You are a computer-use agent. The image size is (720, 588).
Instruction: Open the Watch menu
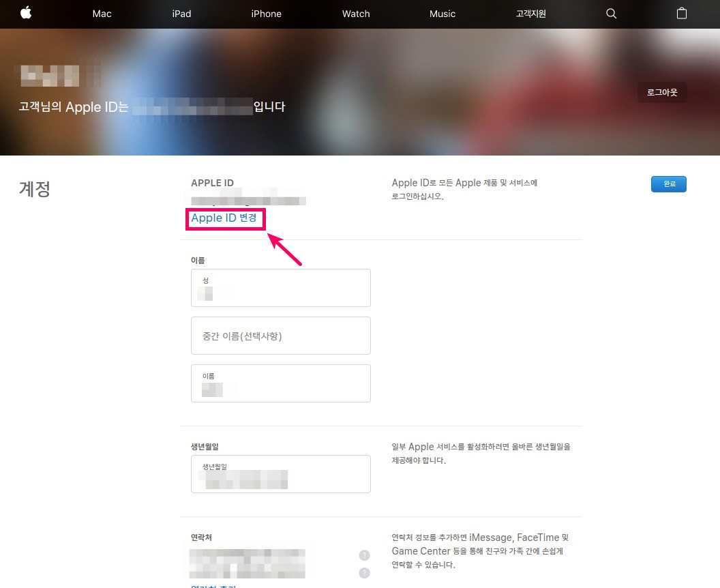pyautogui.click(x=356, y=14)
